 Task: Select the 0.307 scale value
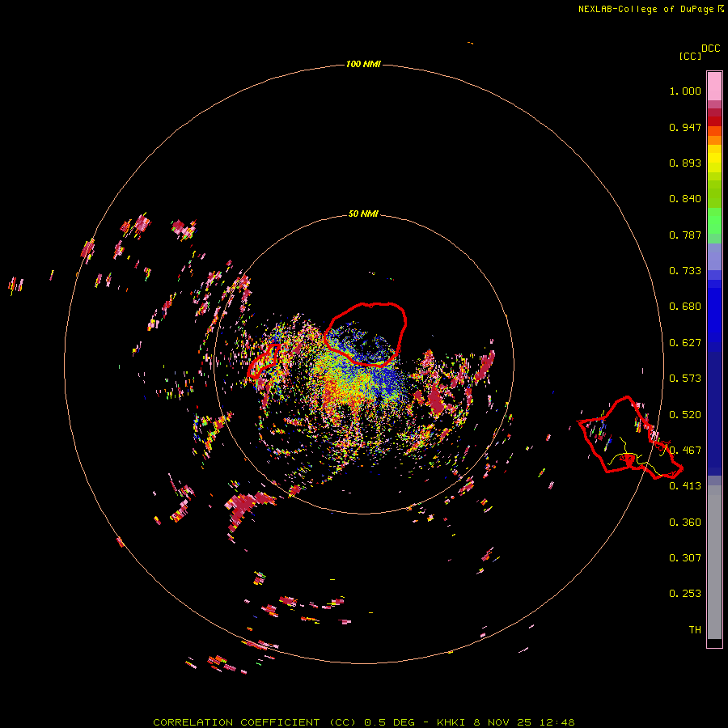point(685,558)
